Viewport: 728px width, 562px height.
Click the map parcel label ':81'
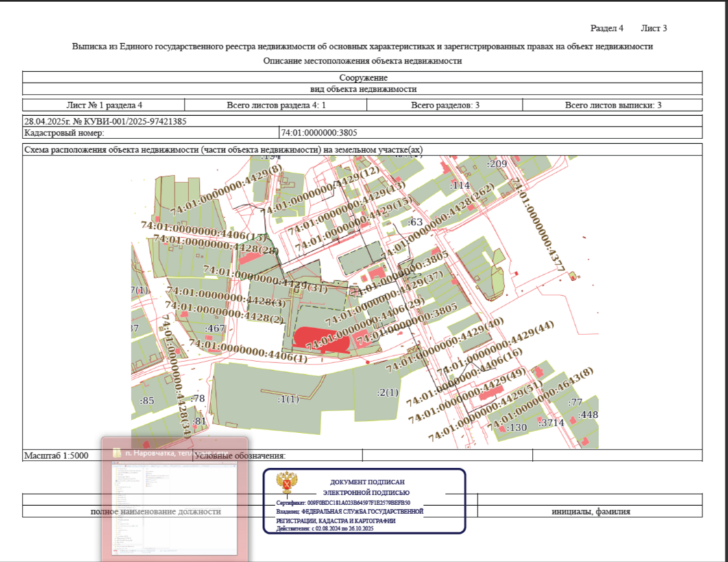(199, 422)
